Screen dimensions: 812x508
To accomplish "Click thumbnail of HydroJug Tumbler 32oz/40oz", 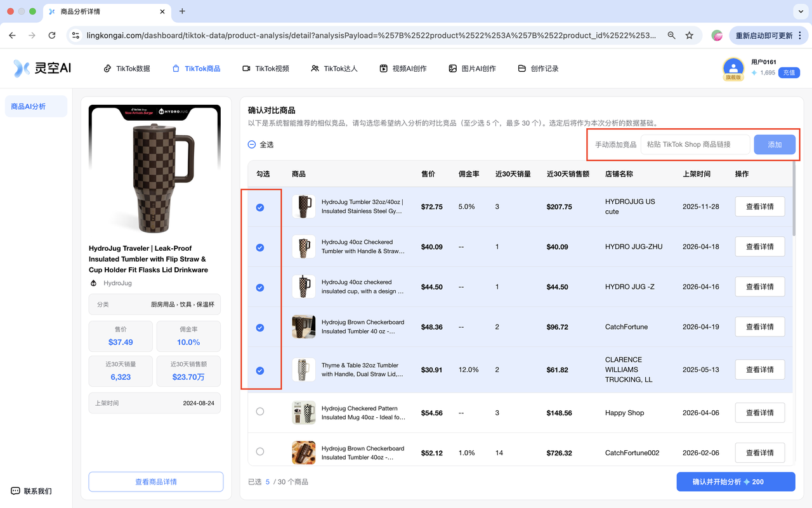I will [x=303, y=206].
